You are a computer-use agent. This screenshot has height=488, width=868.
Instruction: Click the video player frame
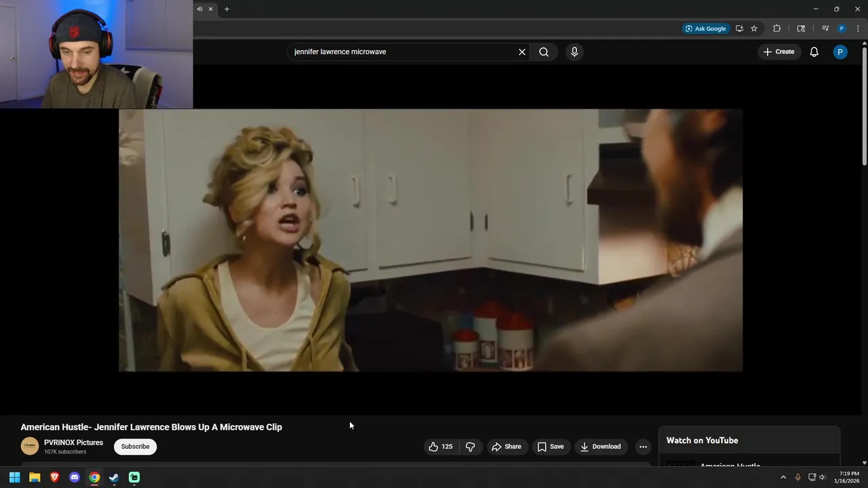point(431,240)
